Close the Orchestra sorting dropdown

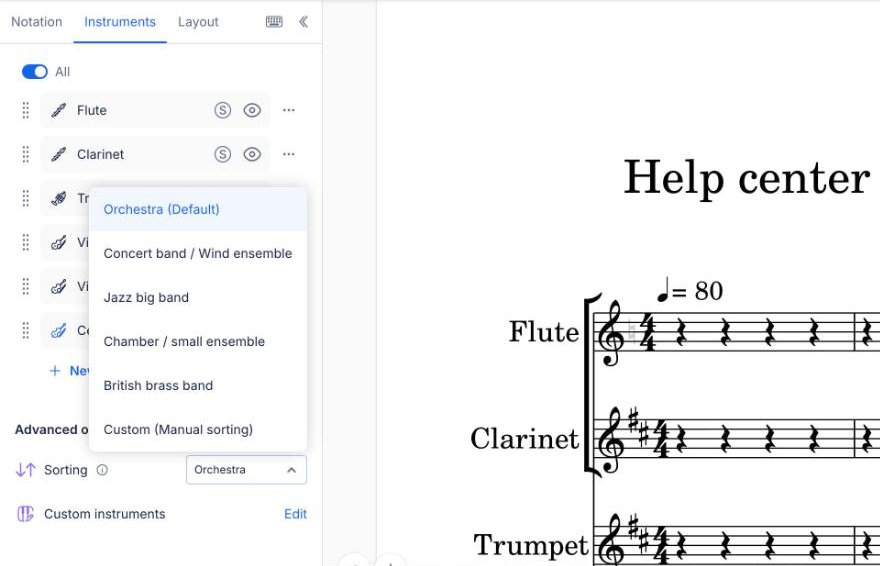(246, 470)
